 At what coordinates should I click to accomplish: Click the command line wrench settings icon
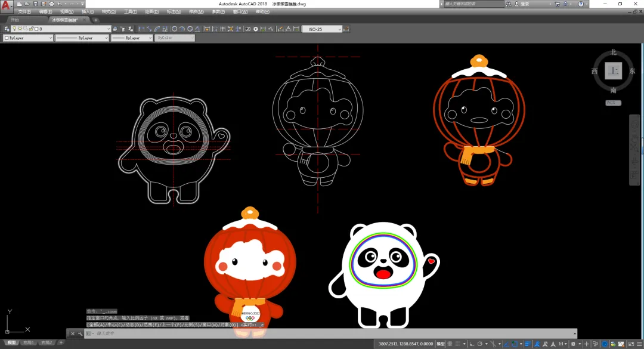coord(80,333)
